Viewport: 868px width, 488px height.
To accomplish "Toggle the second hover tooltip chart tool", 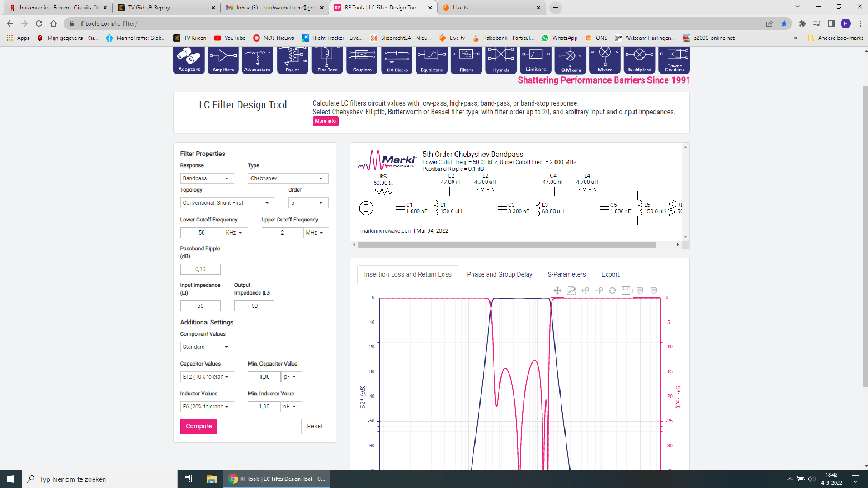I will click(654, 291).
